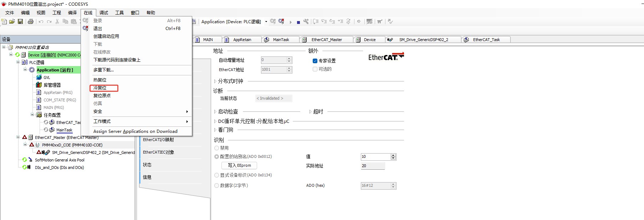Switch to the SM_Drive_GenericDSP402_2 tab
Screen dimensions: 644x220
pos(424,40)
